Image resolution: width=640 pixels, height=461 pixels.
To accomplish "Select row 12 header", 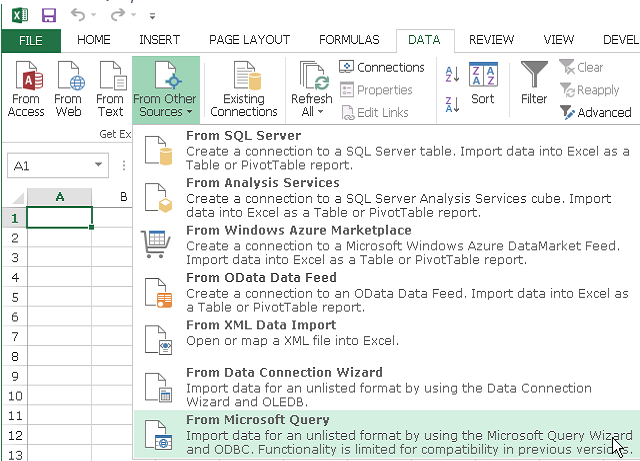I will point(15,435).
